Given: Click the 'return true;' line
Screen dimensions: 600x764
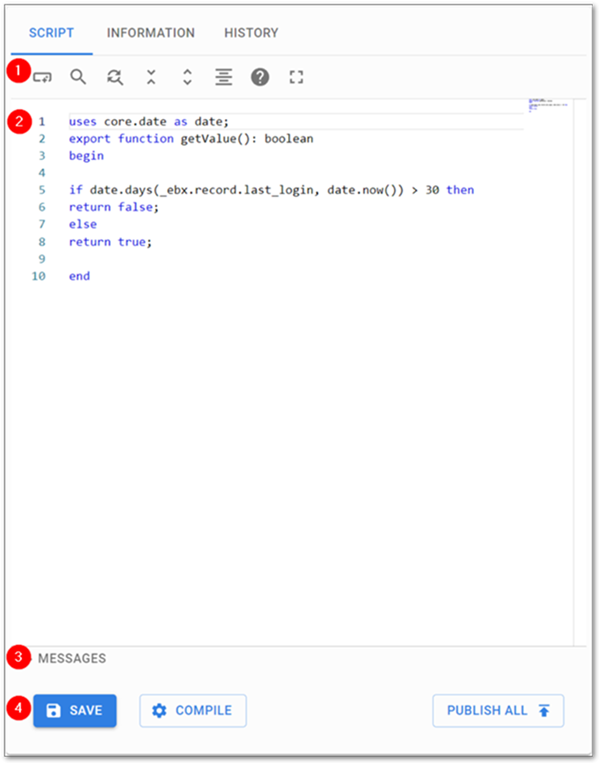Looking at the screenshot, I should click(111, 242).
